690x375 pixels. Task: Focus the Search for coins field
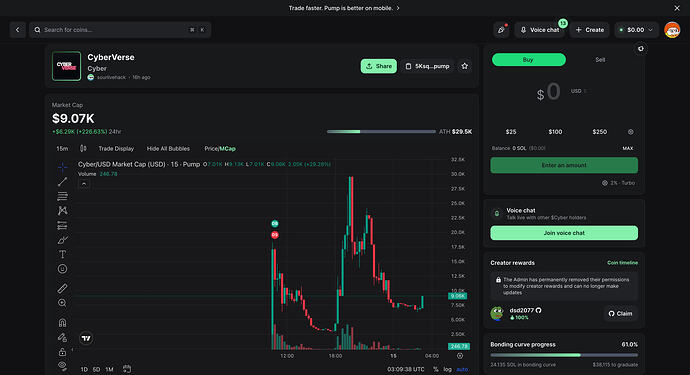coord(120,30)
